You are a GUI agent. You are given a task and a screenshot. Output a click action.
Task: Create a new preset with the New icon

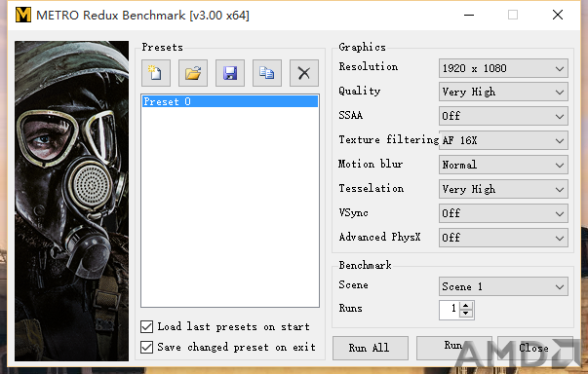(x=156, y=73)
